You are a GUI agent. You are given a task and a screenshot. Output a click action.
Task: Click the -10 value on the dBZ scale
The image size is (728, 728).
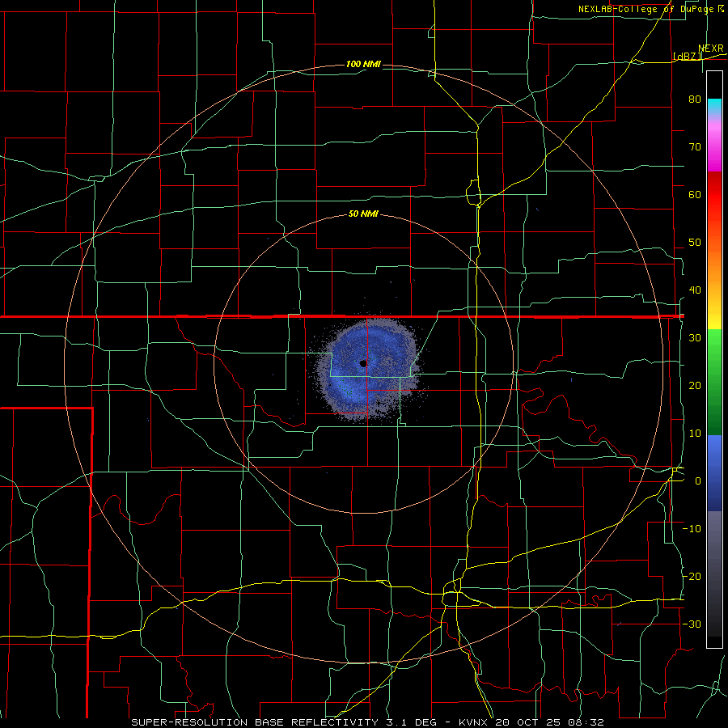pos(692,529)
